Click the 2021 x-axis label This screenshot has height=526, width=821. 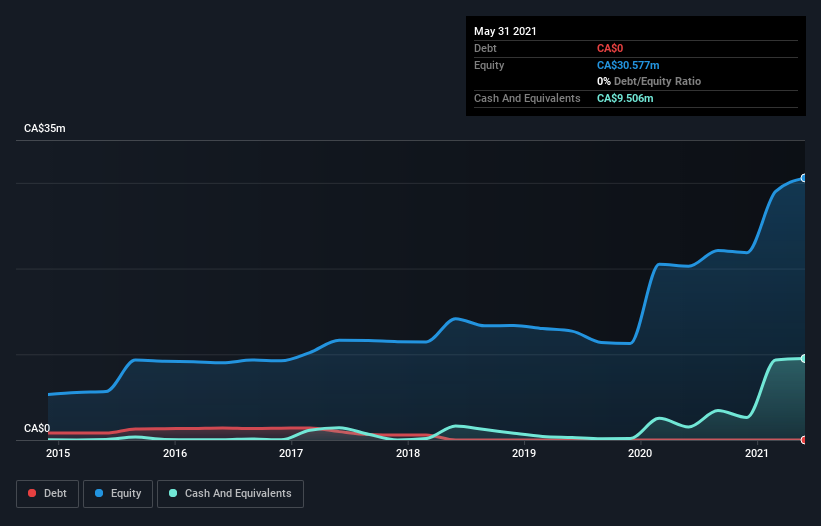[757, 453]
